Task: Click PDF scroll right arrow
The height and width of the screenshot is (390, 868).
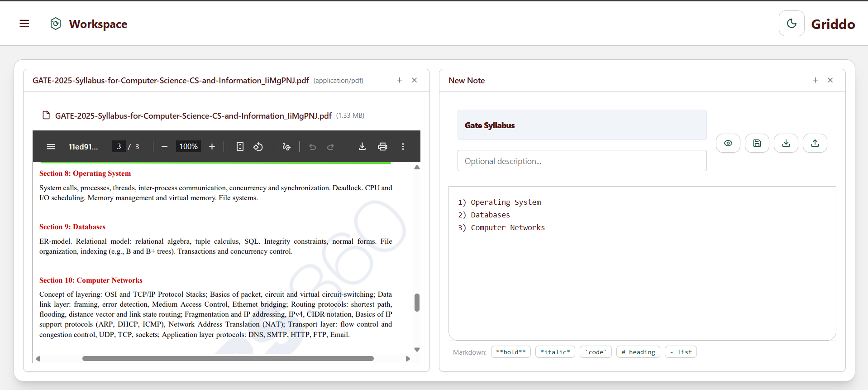Action: (x=408, y=358)
